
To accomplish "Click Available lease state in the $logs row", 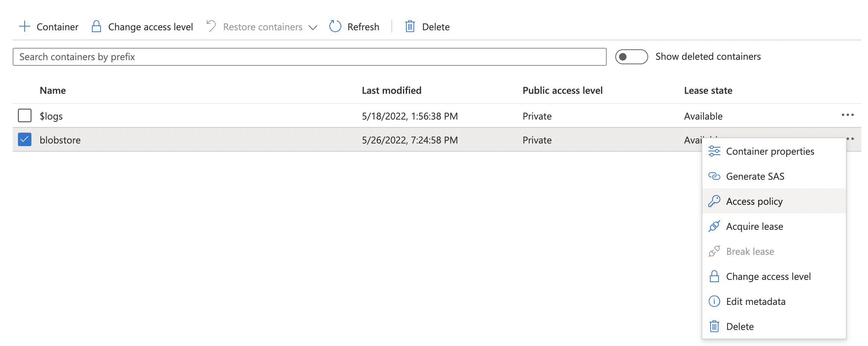I will pos(703,116).
